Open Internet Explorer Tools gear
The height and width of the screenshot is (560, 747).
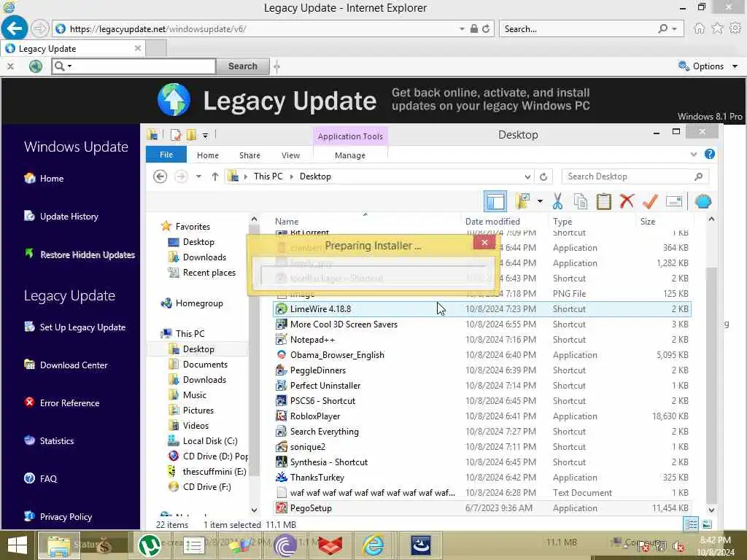[735, 28]
